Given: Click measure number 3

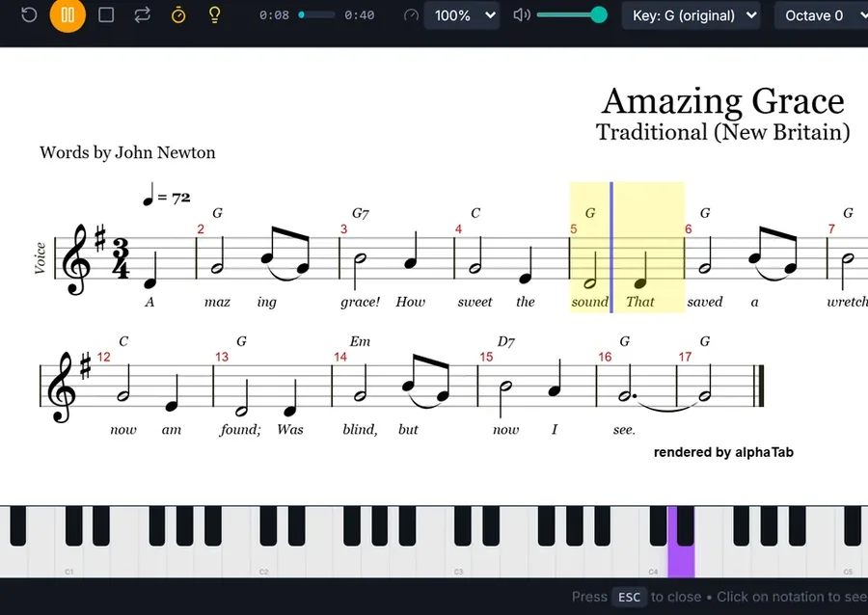Looking at the screenshot, I should point(343,229).
